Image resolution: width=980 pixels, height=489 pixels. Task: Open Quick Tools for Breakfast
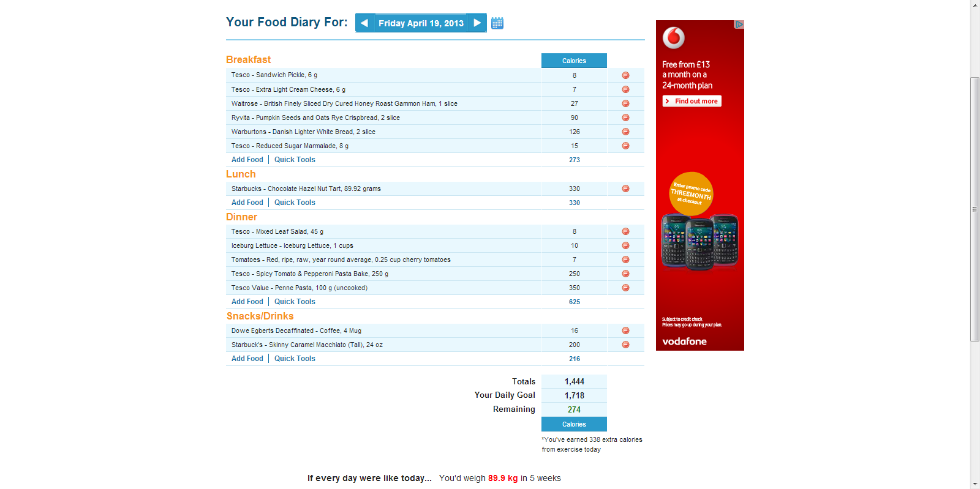point(295,160)
